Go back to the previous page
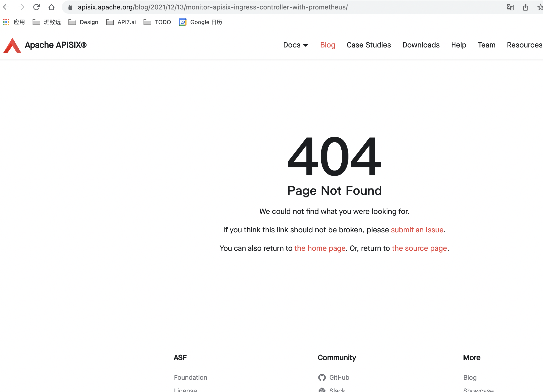 (x=6, y=7)
